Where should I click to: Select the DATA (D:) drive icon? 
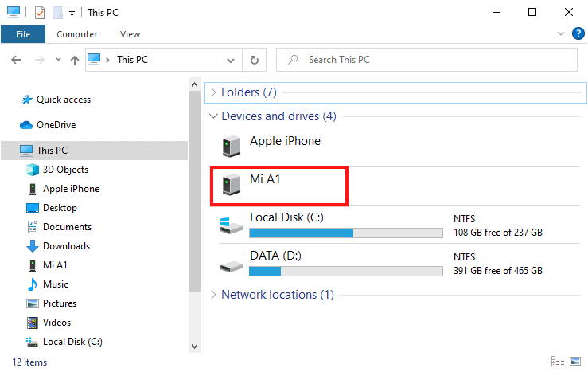231,267
